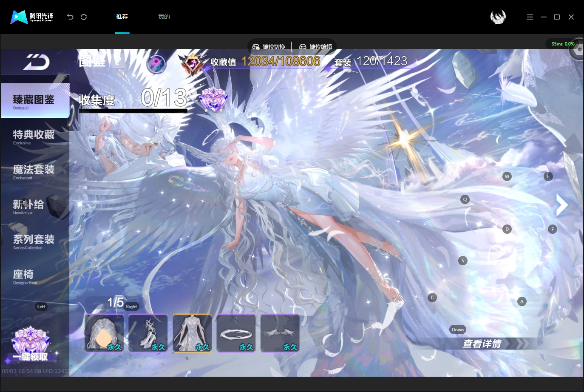584x392 pixels.
Task: Go to next outfit with right arrow
Action: pyautogui.click(x=562, y=205)
